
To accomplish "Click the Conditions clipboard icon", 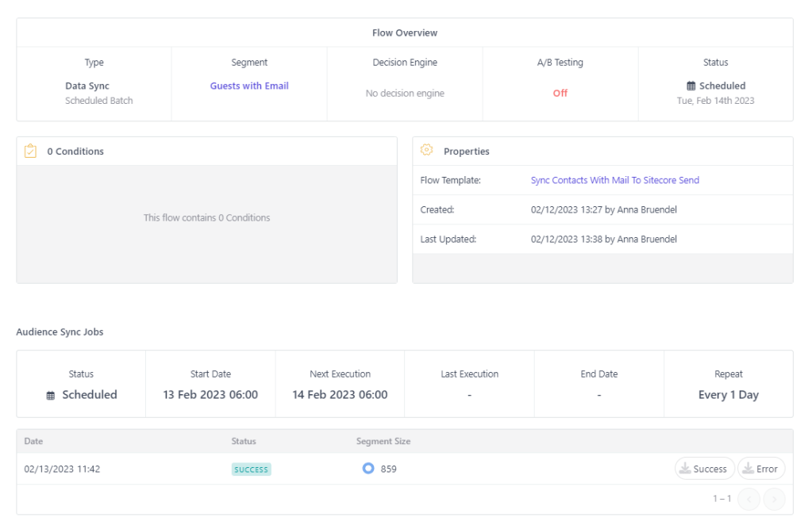I will [30, 151].
